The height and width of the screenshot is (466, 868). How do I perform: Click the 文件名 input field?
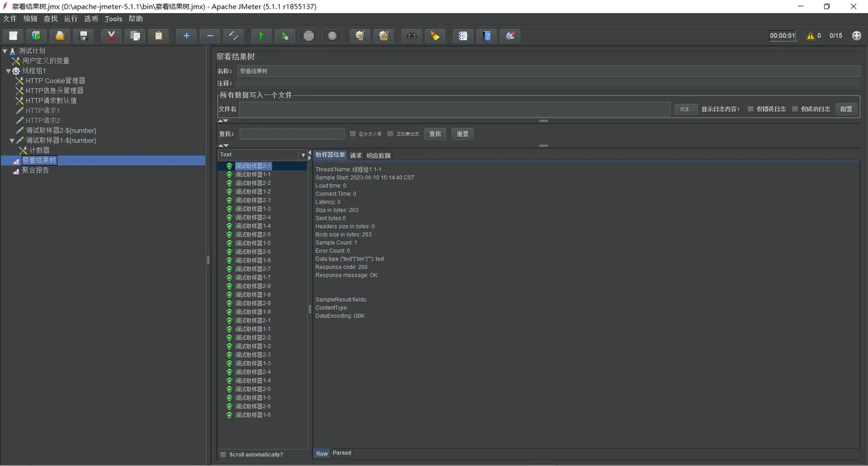pyautogui.click(x=454, y=109)
